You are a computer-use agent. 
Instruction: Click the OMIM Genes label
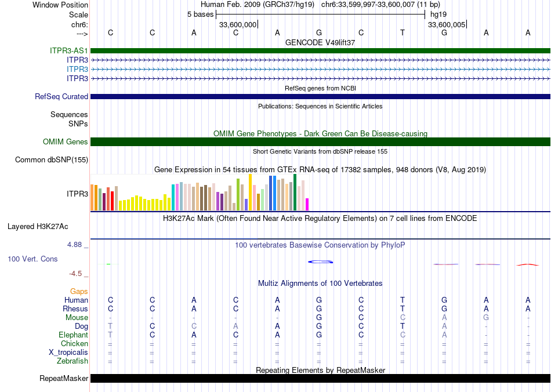coord(66,141)
